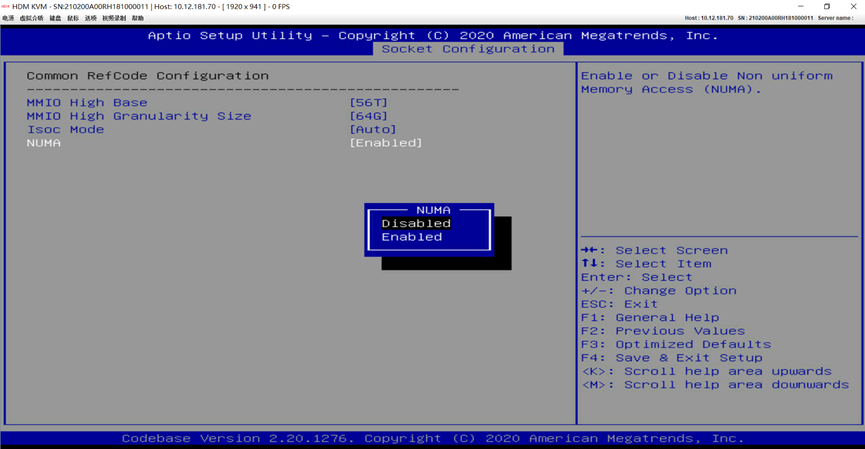The image size is (865, 449).
Task: Open the 键盘 (Keyboard) menu
Action: (x=56, y=18)
